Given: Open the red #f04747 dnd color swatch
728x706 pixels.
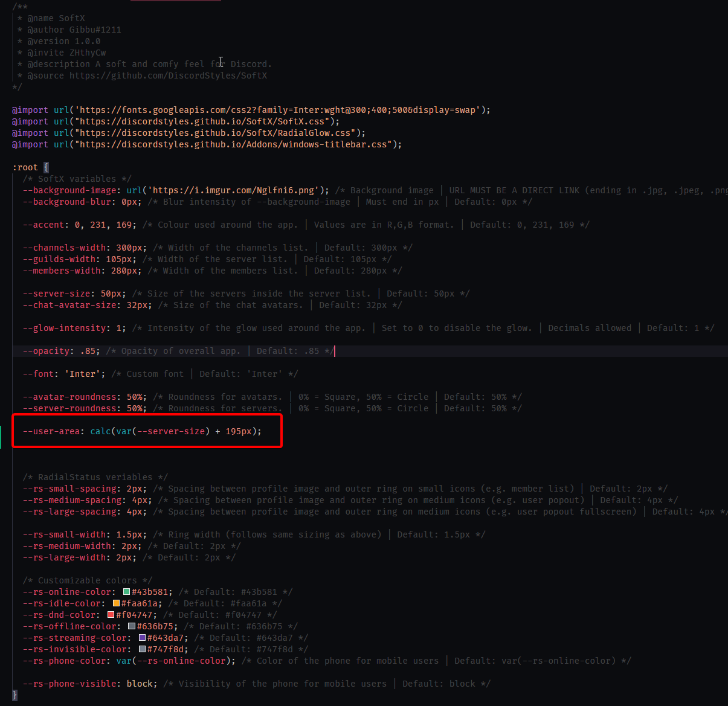Looking at the screenshot, I should (110, 615).
